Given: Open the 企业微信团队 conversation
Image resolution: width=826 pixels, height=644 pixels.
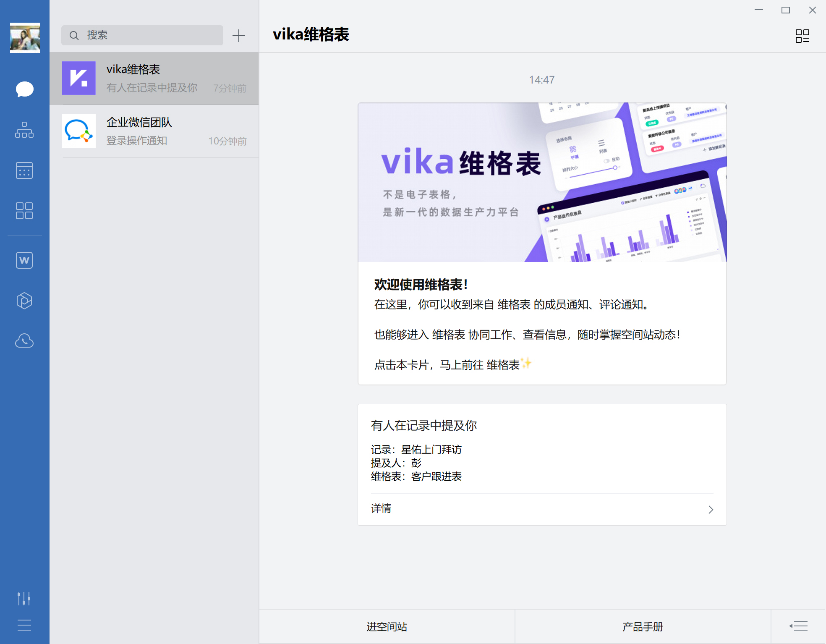Looking at the screenshot, I should point(154,131).
